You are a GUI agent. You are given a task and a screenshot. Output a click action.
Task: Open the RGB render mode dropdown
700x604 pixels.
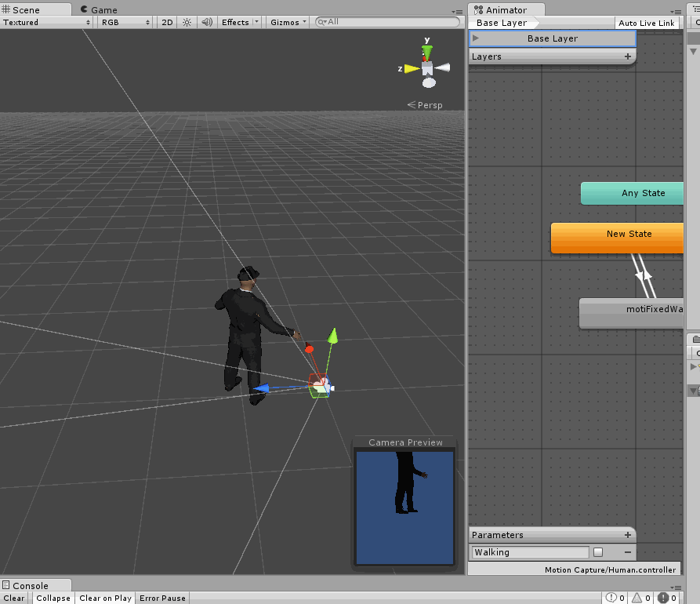coord(125,22)
